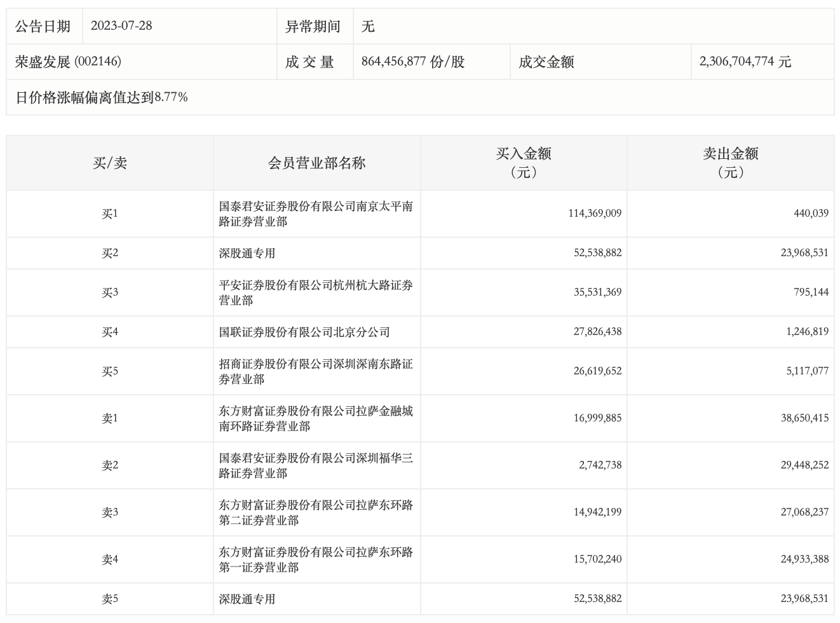Click the 卖出金额 (元) column header
The image size is (840, 623).
click(730, 163)
